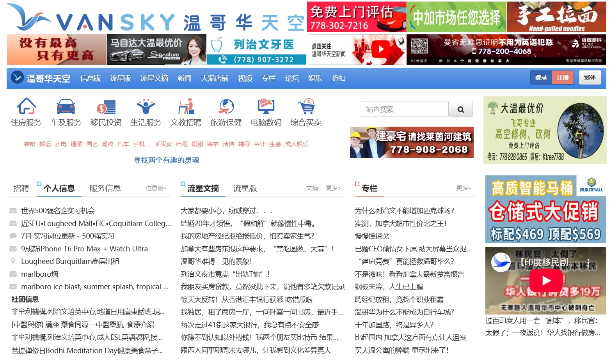611x364 pixels.
Task: Click envelope icon beside 世界500强名企实习机会
Action: pos(13,211)
